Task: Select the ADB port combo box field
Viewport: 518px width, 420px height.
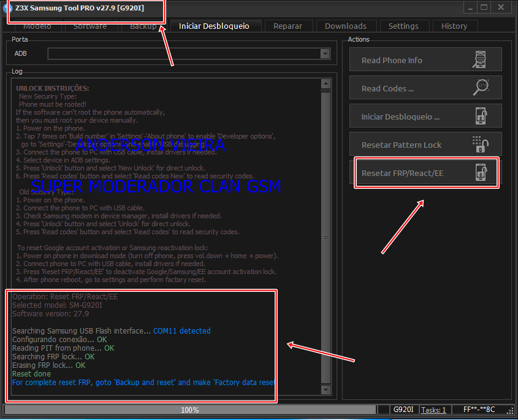Action: [x=189, y=53]
